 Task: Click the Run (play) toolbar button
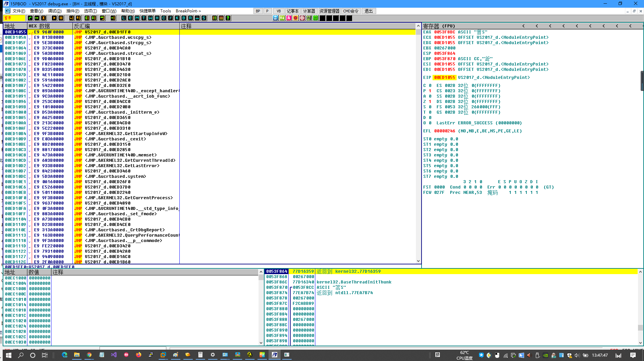[54, 18]
